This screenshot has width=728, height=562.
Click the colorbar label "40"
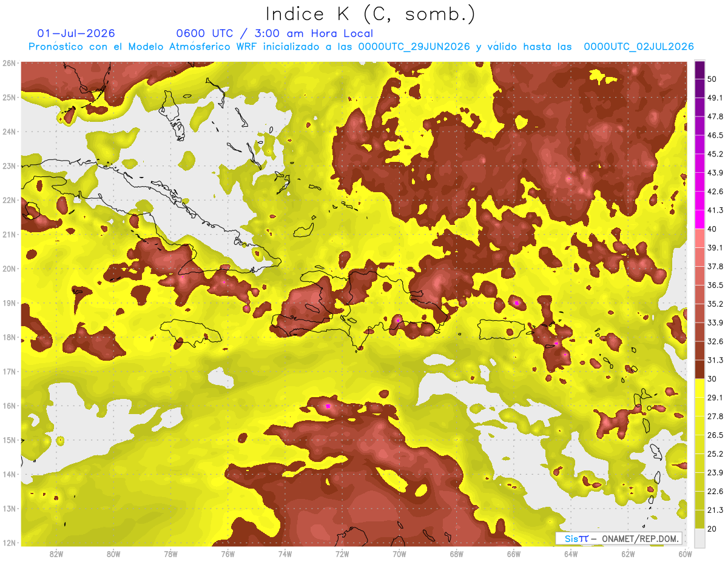(x=712, y=229)
